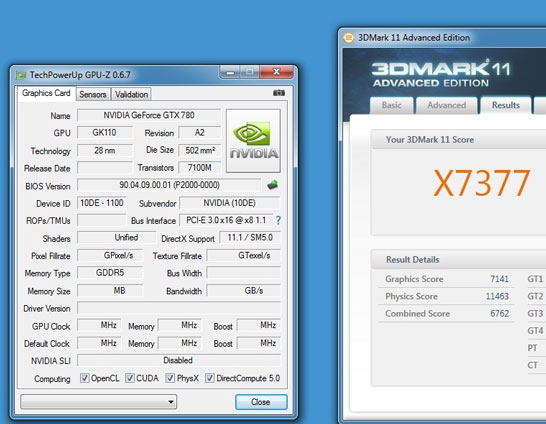This screenshot has height=424, width=546.
Task: Click the Revision field A2
Action: 200,133
